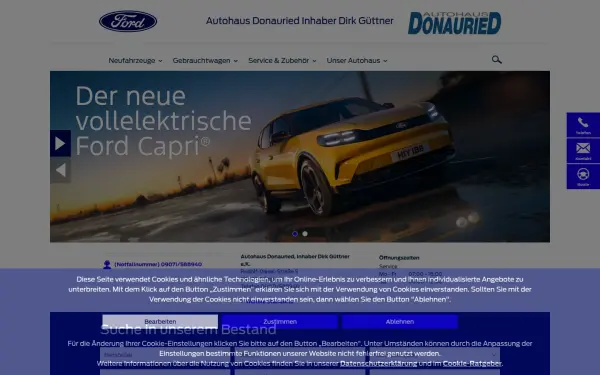Image resolution: width=600 pixels, height=375 pixels.
Task: Expand the Service & Zubehör menu
Action: (282, 60)
